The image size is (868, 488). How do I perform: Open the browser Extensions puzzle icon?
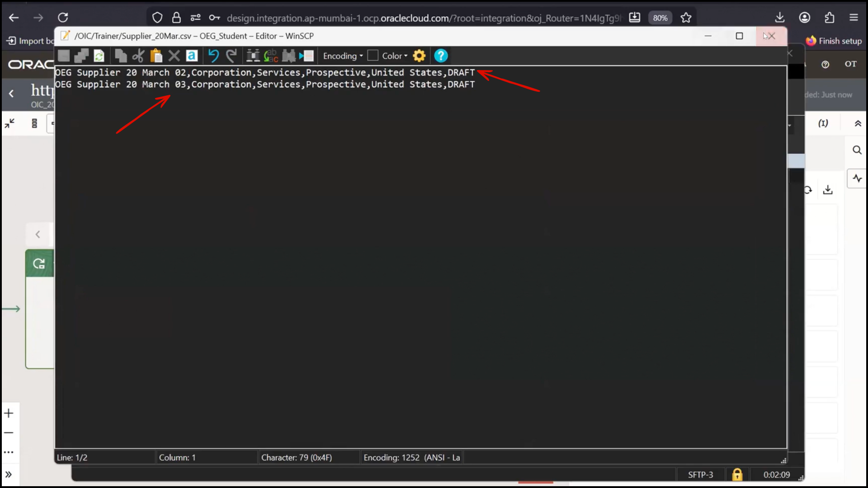(x=829, y=18)
